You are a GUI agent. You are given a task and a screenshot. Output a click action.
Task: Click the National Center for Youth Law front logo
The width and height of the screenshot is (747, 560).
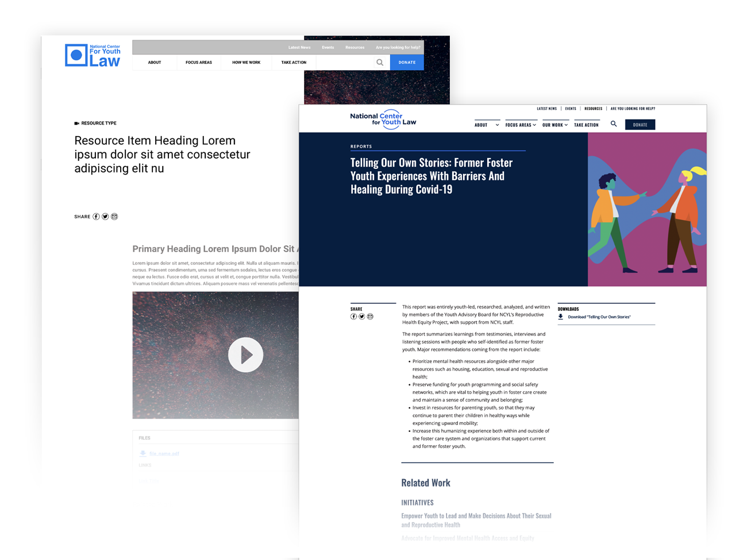click(x=383, y=119)
